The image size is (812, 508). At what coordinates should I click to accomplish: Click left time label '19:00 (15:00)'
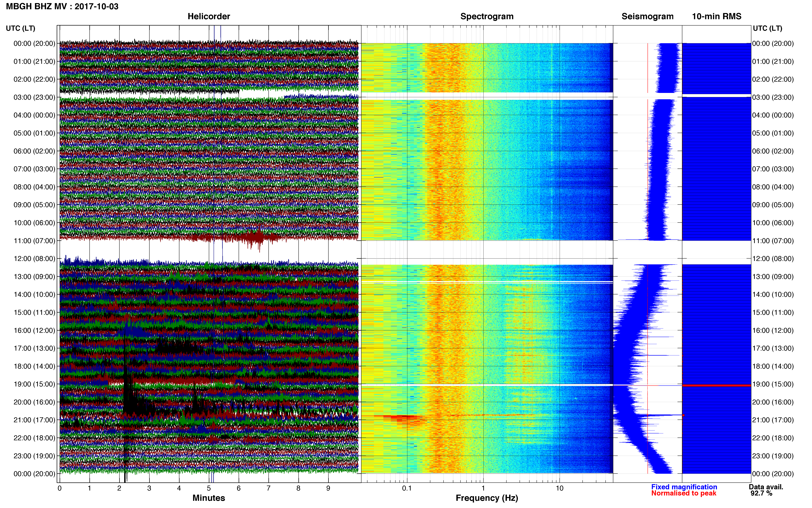pyautogui.click(x=34, y=384)
